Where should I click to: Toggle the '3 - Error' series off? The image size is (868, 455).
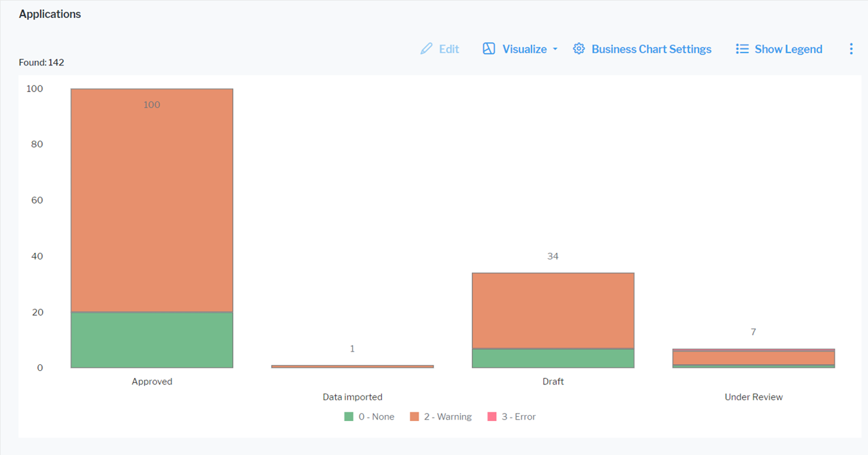(511, 416)
